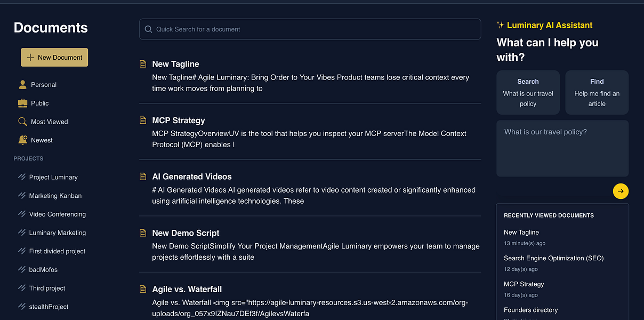Image resolution: width=644 pixels, height=320 pixels.
Task: Open the Founders directory recent document
Action: 530,310
